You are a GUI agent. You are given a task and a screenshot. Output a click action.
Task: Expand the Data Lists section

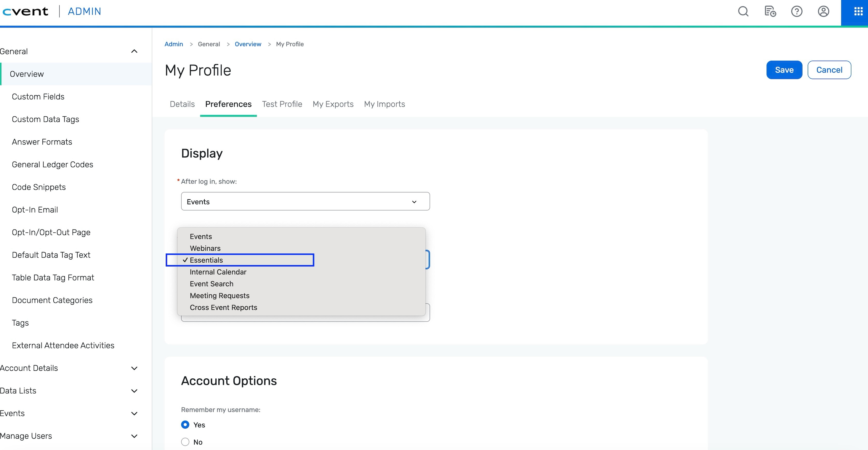(134, 391)
